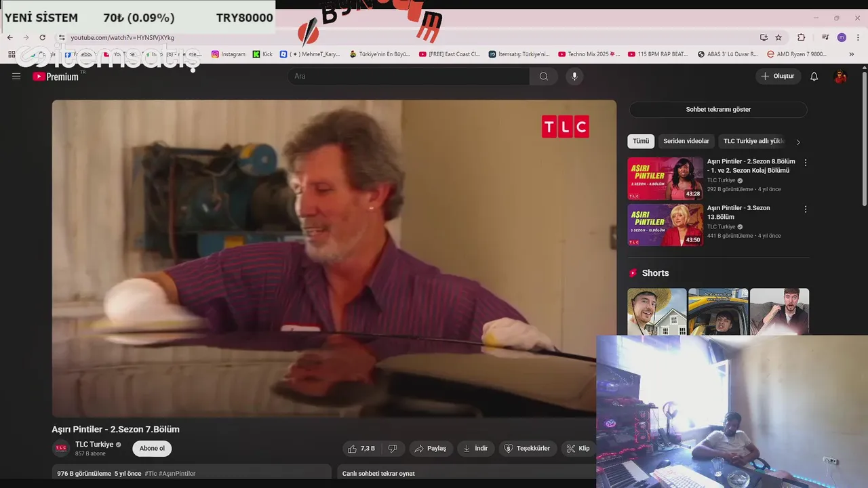Viewport: 868px width, 488px height.
Task: Download the video with İndir
Action: 475,449
